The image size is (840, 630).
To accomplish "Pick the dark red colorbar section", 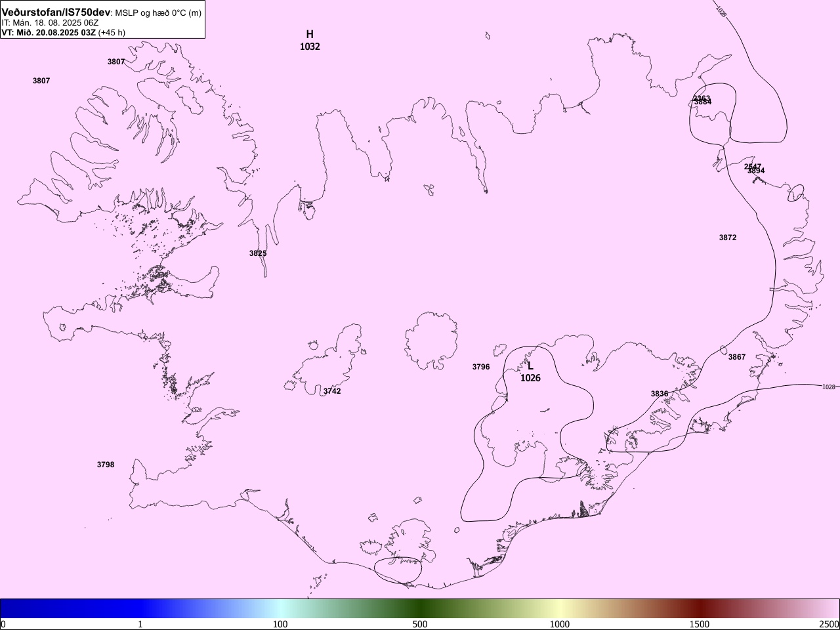I will [x=700, y=608].
